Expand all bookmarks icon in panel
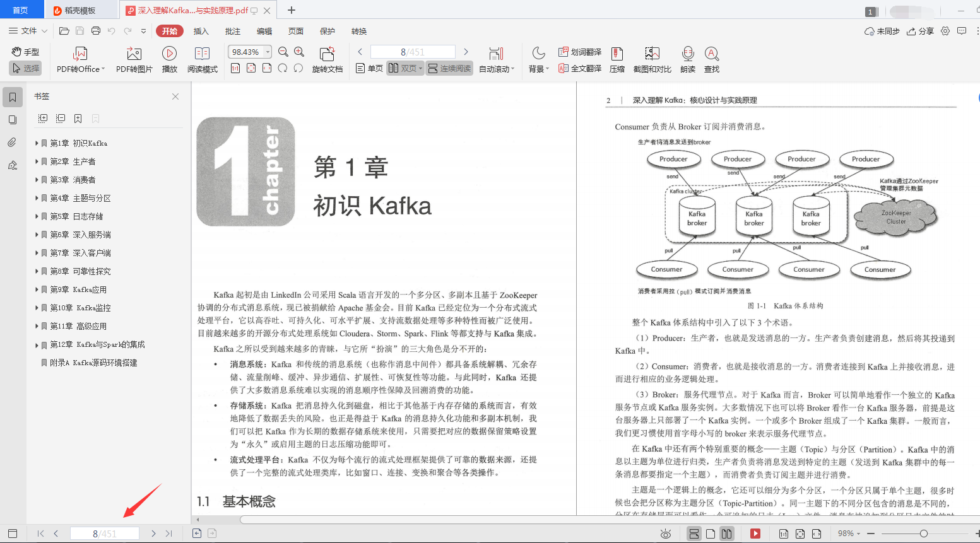 coord(43,119)
